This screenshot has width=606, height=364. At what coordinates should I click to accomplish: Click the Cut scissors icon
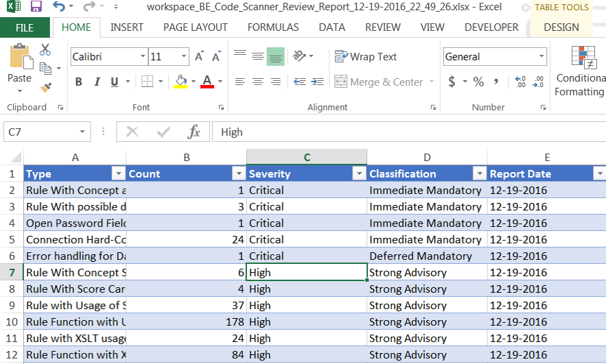[x=45, y=49]
